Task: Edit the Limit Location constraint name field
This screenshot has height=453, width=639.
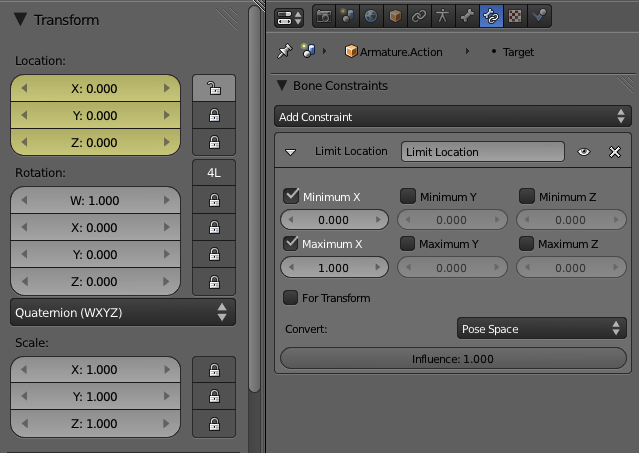Action: [483, 152]
